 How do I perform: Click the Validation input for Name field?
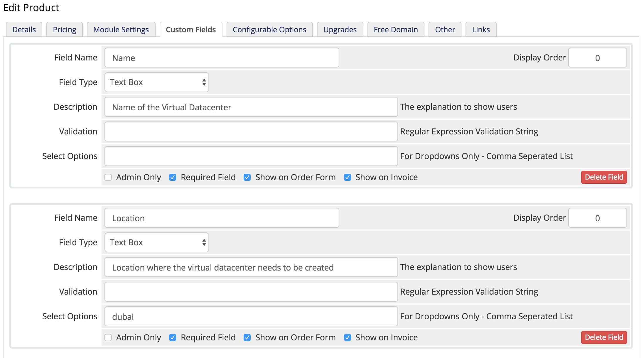(251, 131)
